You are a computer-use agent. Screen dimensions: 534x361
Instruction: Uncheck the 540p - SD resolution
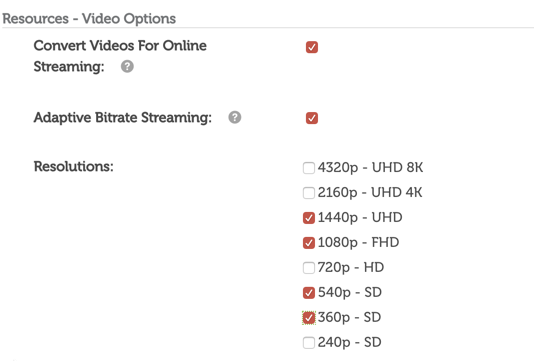309,293
